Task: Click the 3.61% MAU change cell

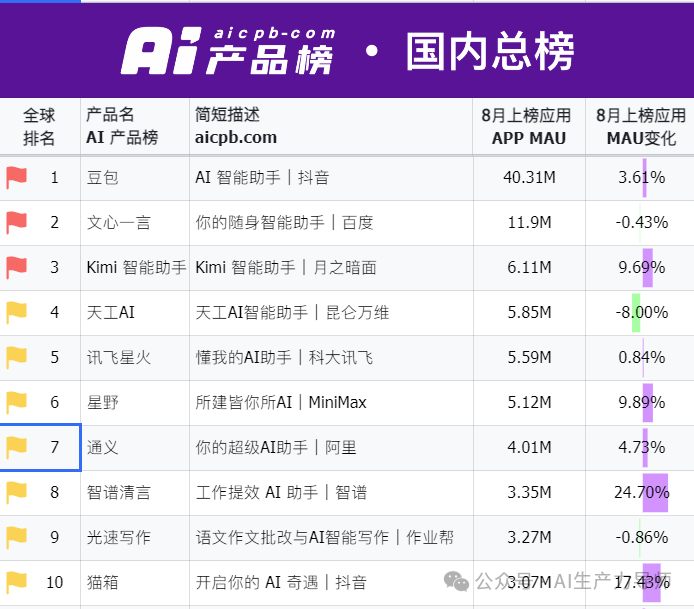Action: point(640,178)
